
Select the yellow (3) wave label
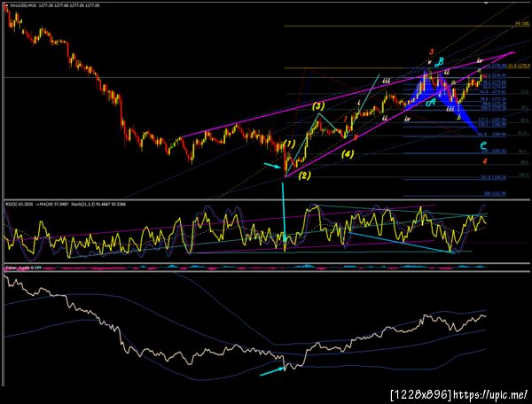[318, 106]
